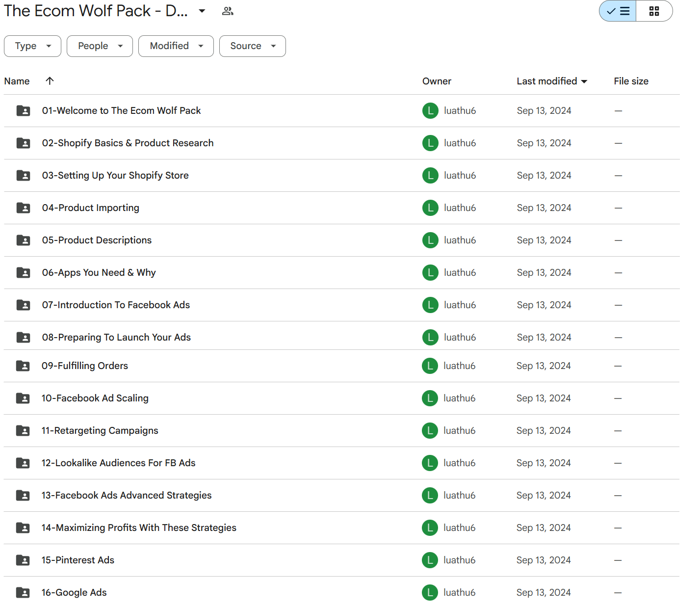Open folder 07-Introduction To Facebook Ads
This screenshot has width=700, height=607.
click(116, 305)
